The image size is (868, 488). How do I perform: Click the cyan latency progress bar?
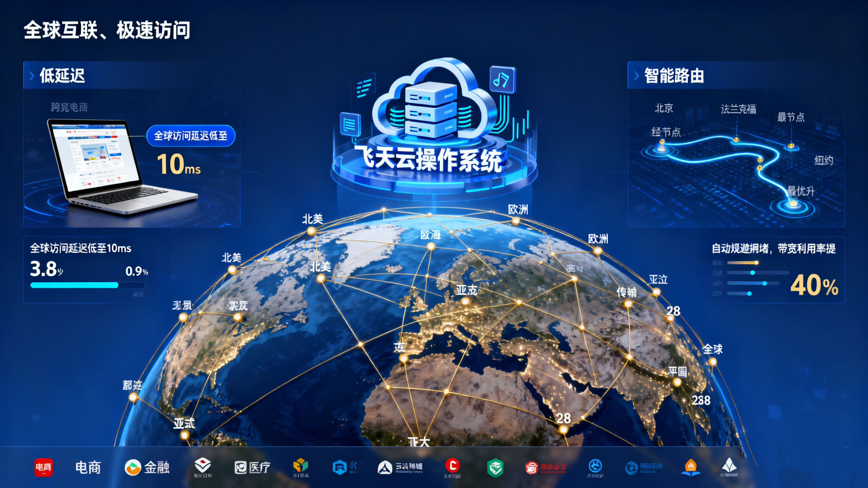[x=74, y=285]
